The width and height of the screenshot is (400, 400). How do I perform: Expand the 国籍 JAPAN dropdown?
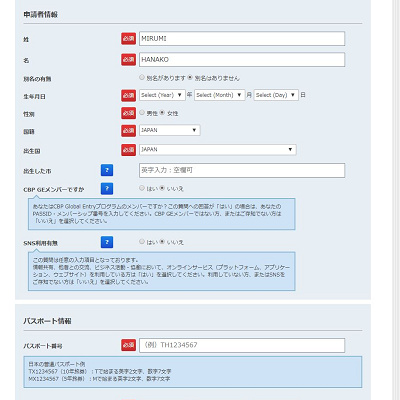(170, 130)
